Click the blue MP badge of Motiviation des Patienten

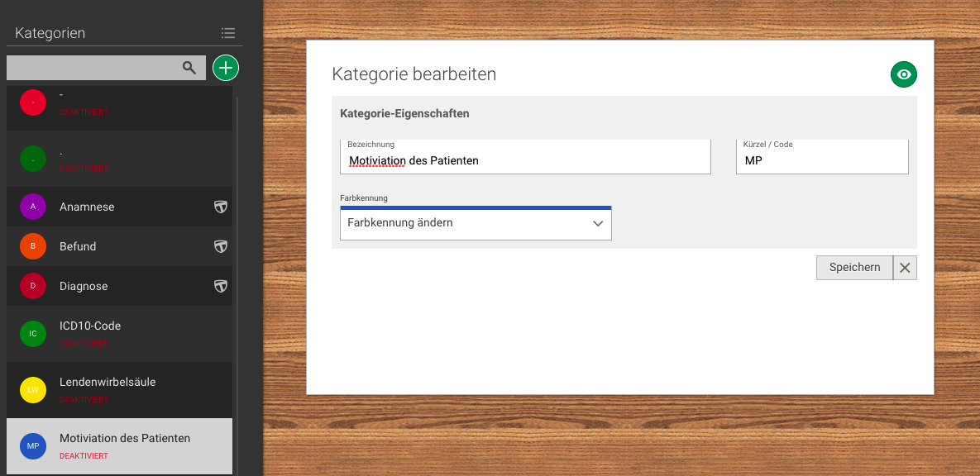(x=33, y=446)
